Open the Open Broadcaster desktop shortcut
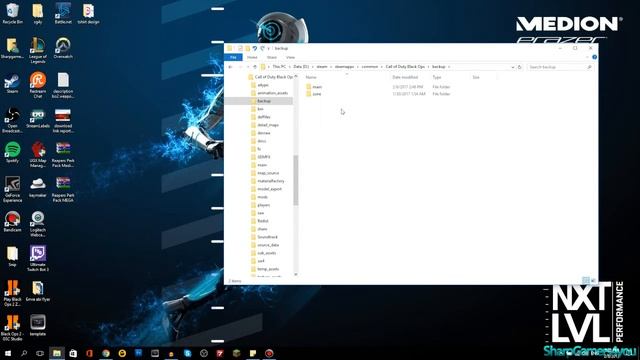Screen dimensions: 640x360 [12, 120]
